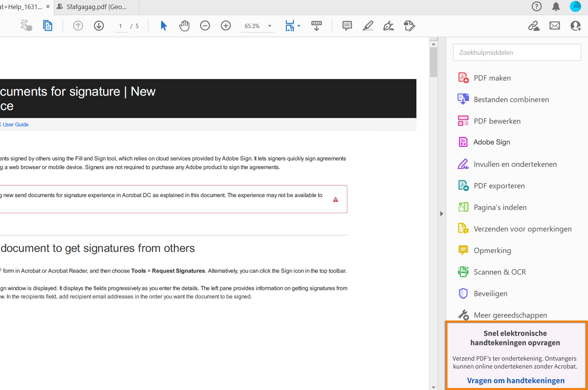Open the User Guide link
Viewport: 588px width, 390px height.
tap(16, 125)
